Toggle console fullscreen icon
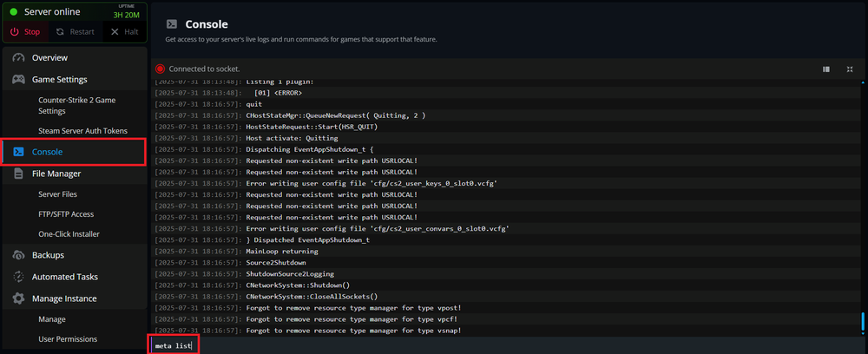The width and height of the screenshot is (868, 354). (x=850, y=69)
